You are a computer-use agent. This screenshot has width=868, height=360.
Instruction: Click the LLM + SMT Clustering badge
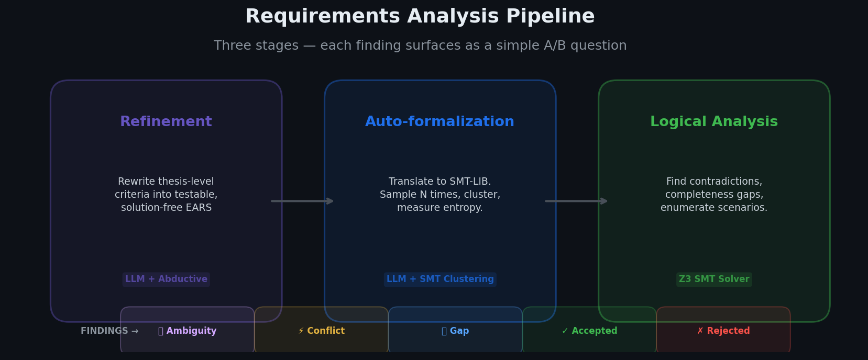pos(440,279)
